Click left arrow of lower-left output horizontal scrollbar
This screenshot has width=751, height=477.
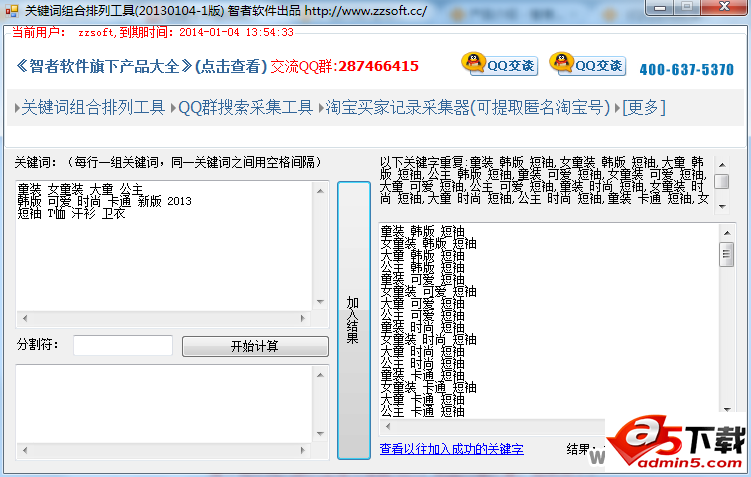(x=25, y=450)
